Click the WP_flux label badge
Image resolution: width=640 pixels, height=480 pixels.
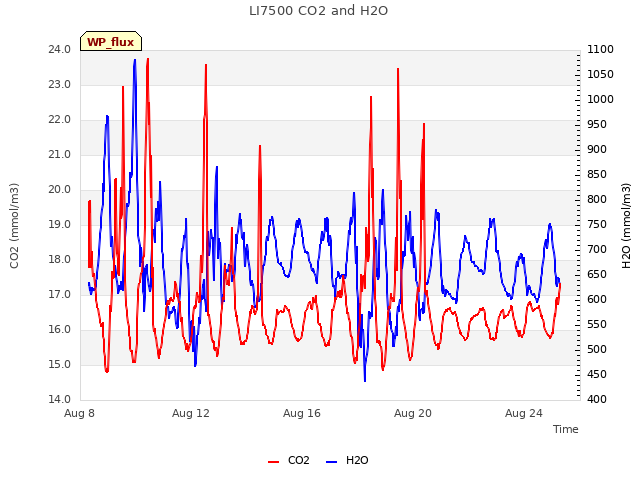click(111, 41)
